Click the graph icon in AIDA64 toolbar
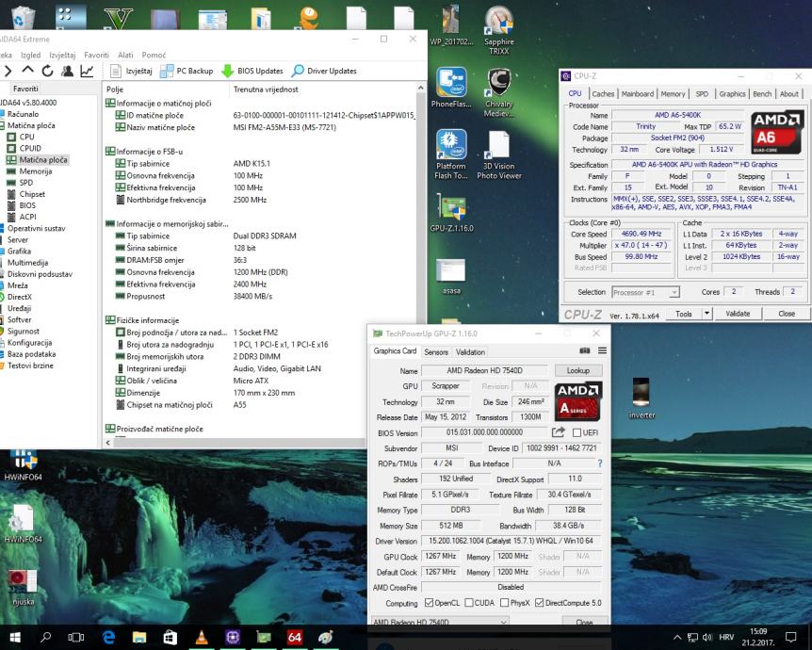Screen dimensions: 812x650 pos(87,71)
